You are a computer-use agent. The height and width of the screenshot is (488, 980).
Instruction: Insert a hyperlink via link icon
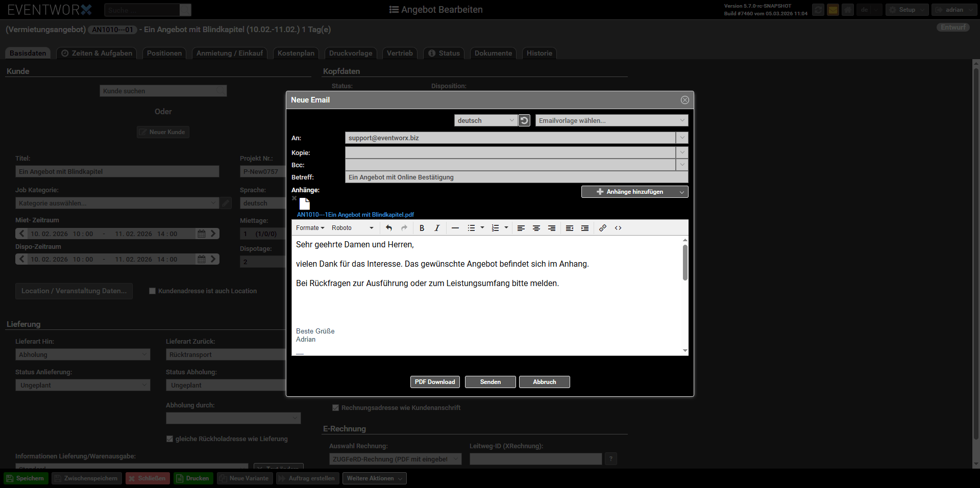[602, 228]
